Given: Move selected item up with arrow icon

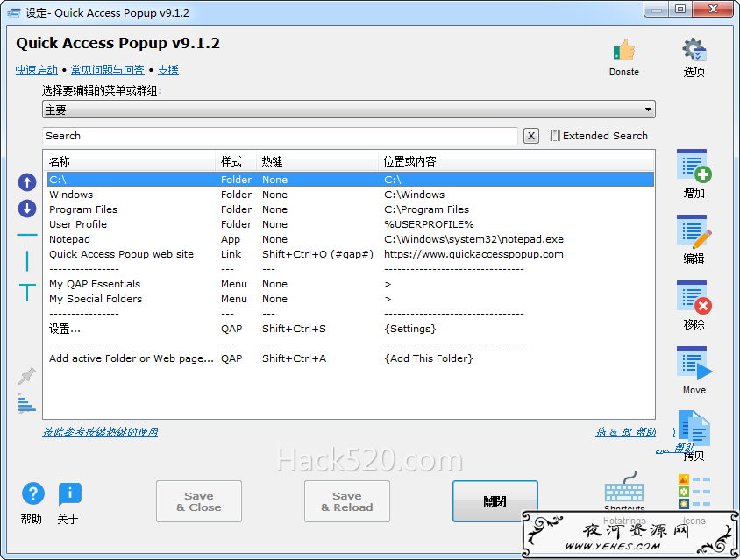Looking at the screenshot, I should point(27,182).
